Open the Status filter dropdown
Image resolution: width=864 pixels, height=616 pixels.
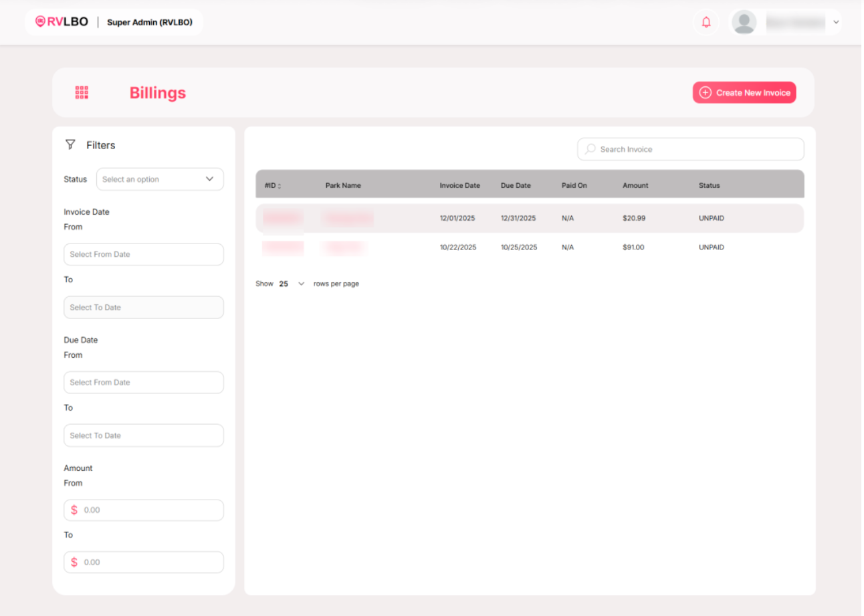160,179
